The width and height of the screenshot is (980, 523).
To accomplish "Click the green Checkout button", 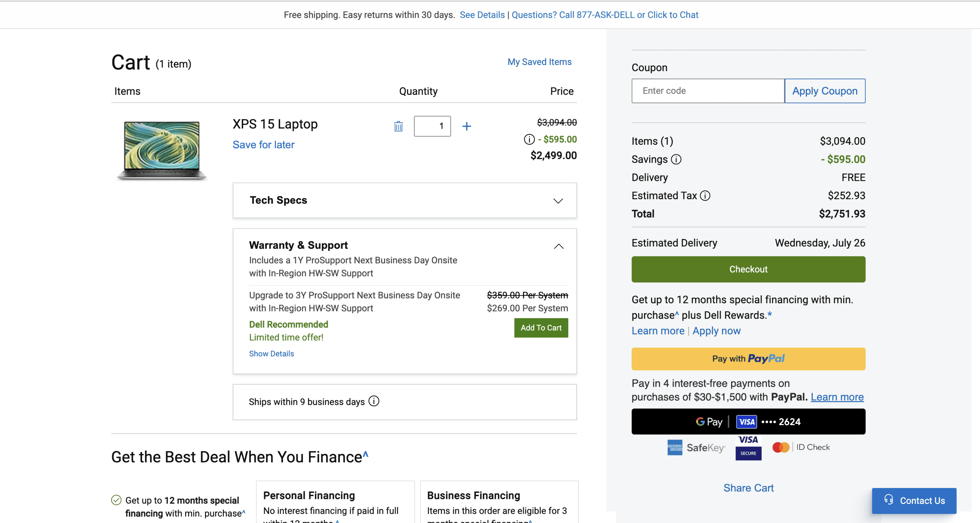I will click(x=748, y=269).
